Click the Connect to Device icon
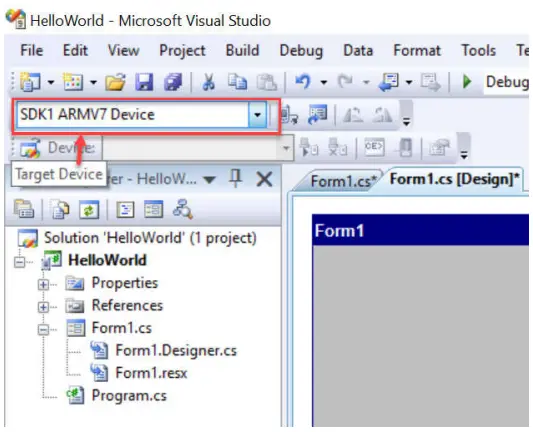 tap(289, 115)
